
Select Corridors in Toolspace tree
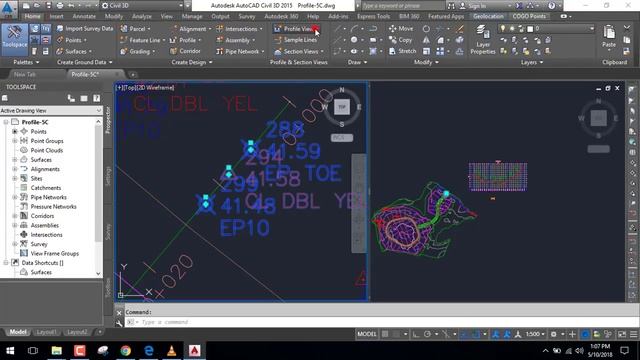coord(42,216)
